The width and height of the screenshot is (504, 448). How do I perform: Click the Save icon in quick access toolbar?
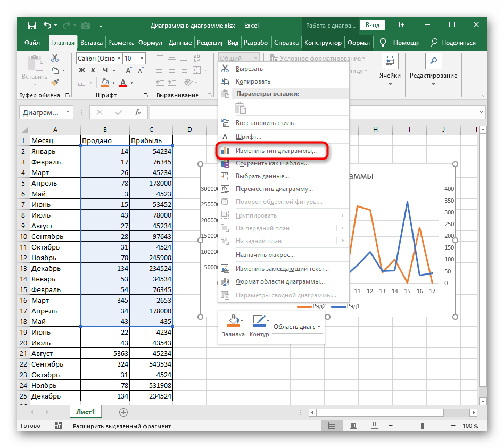31,25
